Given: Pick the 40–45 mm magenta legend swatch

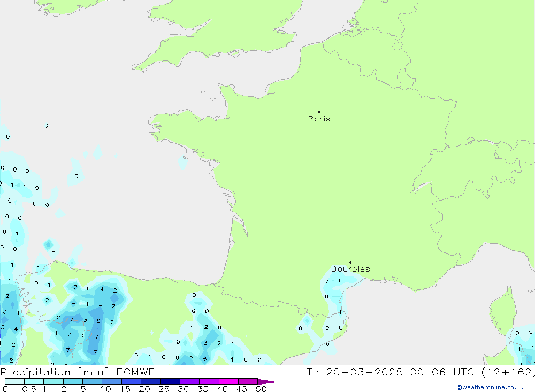Looking at the screenshot, I should pyautogui.click(x=228, y=381).
